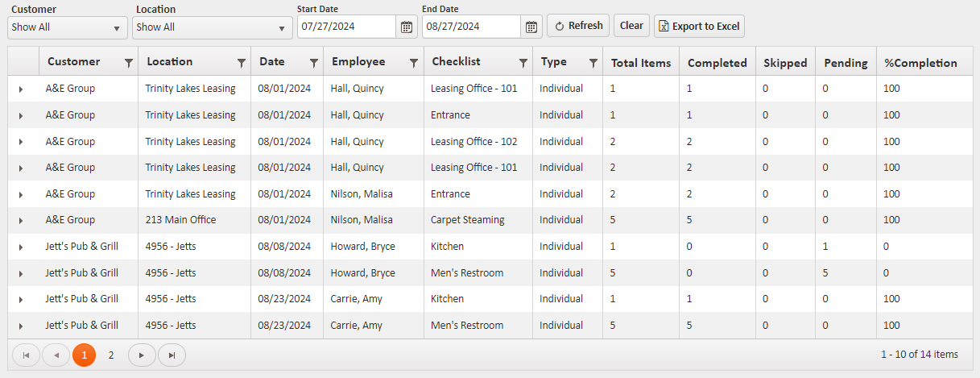Clear the applied filters
Viewport: 980px width, 378px height.
click(x=631, y=26)
